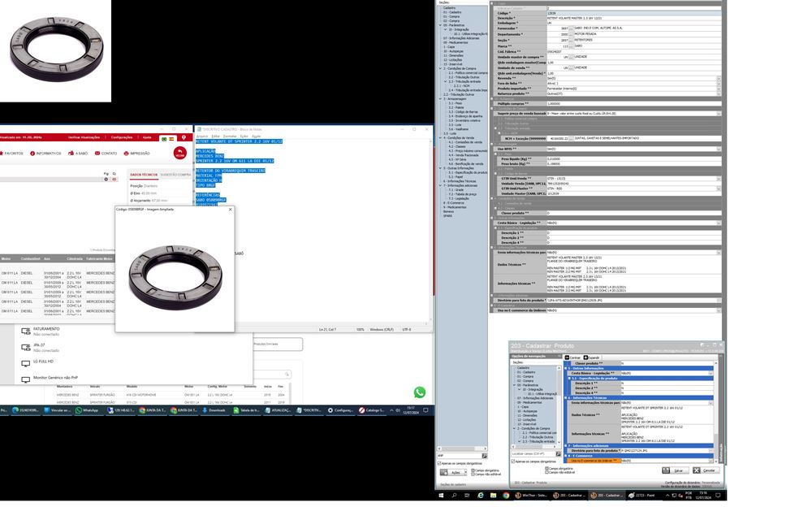Switch to the Dados Técnicos tab
The height and width of the screenshot is (520, 812).
click(x=144, y=175)
